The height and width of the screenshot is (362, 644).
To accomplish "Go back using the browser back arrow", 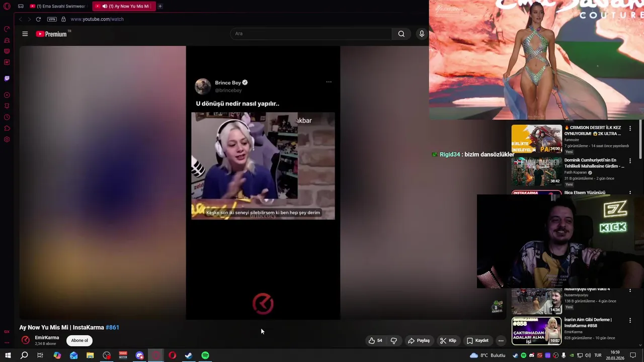I will (21, 19).
